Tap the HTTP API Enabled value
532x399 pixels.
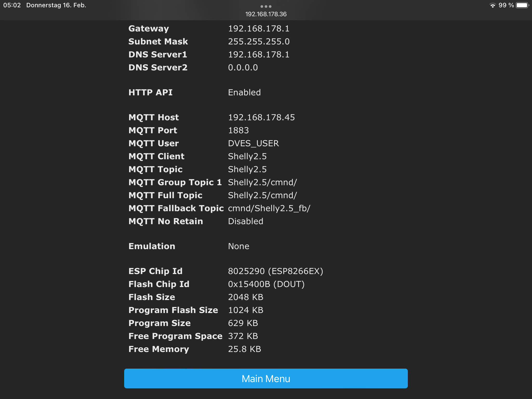(x=244, y=92)
